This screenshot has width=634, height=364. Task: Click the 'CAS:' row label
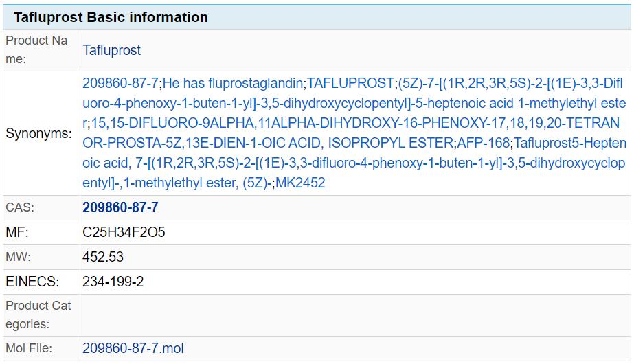click(20, 207)
